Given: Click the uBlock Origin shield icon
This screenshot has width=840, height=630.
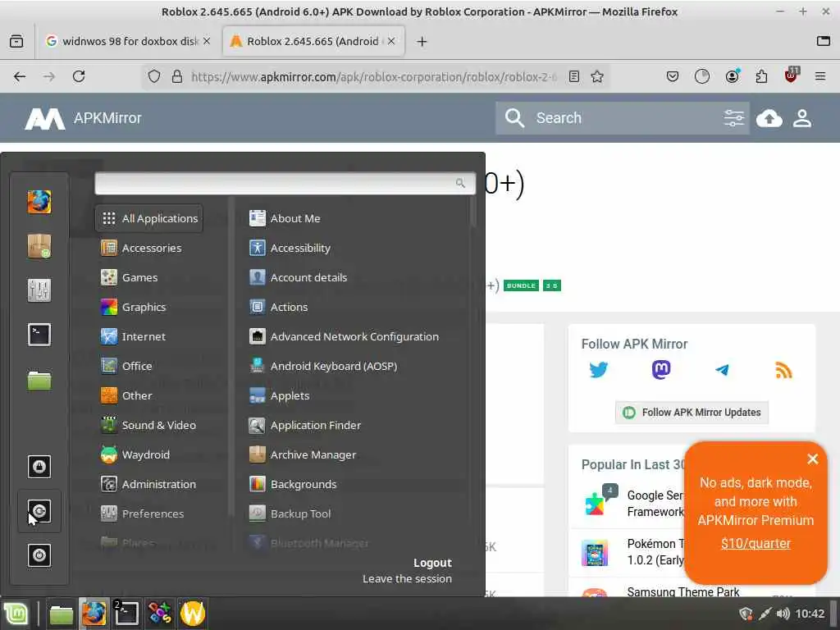Looking at the screenshot, I should pos(792,75).
